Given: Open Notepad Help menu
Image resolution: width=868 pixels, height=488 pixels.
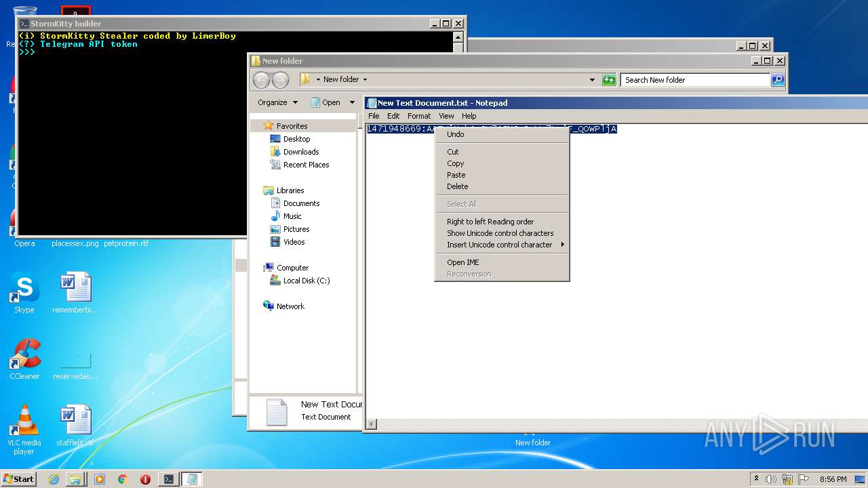Looking at the screenshot, I should click(x=469, y=116).
